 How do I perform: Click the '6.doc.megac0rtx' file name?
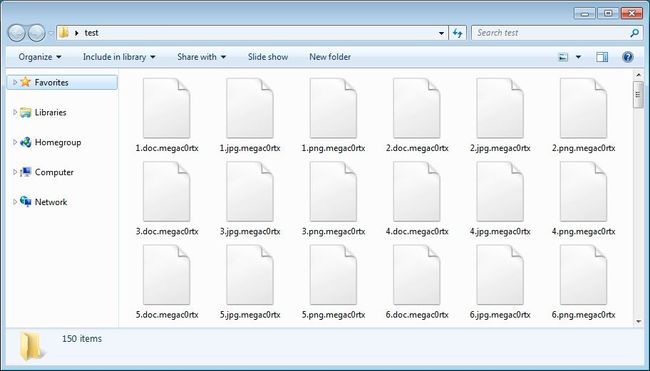pos(417,315)
